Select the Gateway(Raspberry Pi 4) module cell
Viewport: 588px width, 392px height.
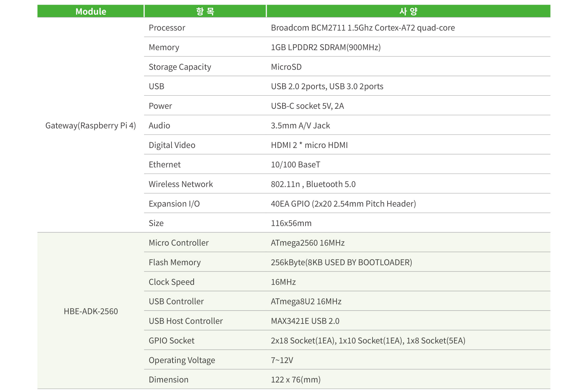point(91,125)
